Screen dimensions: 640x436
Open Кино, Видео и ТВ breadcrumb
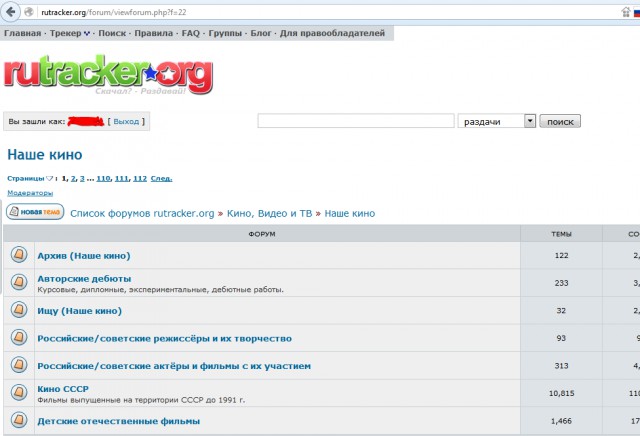tap(269, 214)
